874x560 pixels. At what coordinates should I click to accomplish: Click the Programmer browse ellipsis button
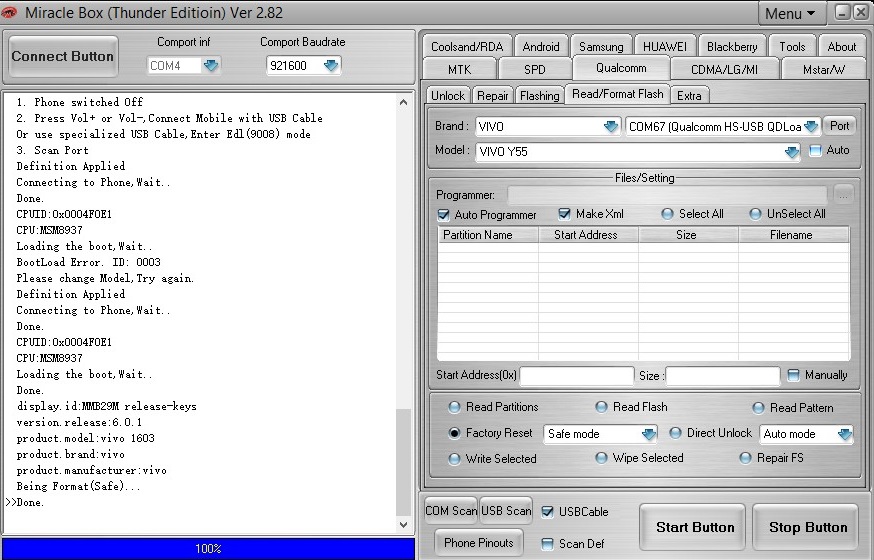pos(843,195)
